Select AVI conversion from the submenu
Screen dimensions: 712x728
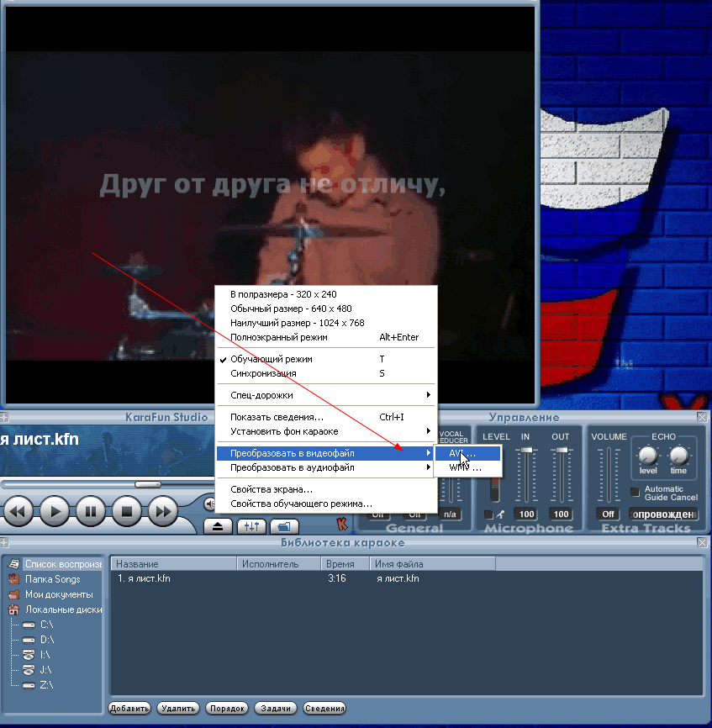463,453
